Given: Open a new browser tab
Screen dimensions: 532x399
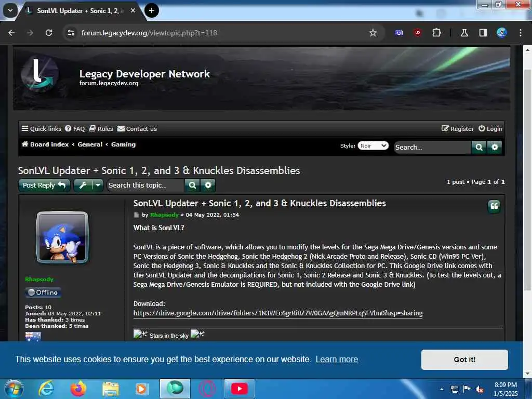Looking at the screenshot, I should (152, 10).
